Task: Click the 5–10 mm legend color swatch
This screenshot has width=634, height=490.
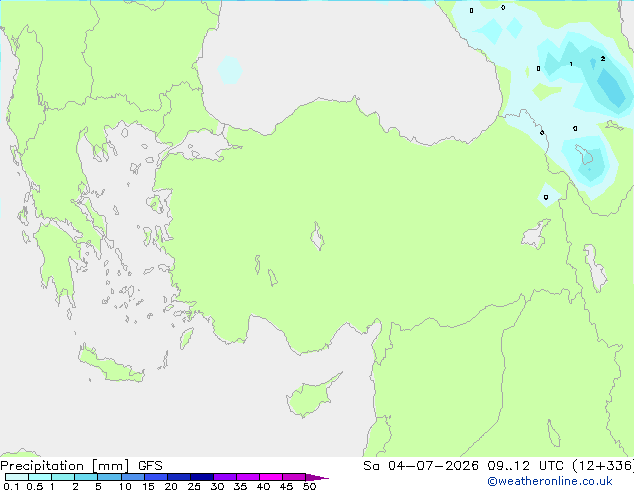Action: 110,477
